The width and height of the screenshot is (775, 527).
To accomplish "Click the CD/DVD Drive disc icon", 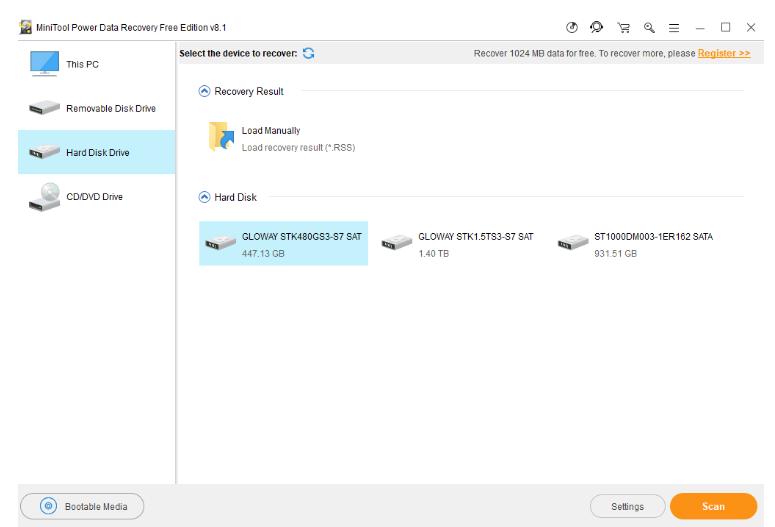I will (44, 197).
